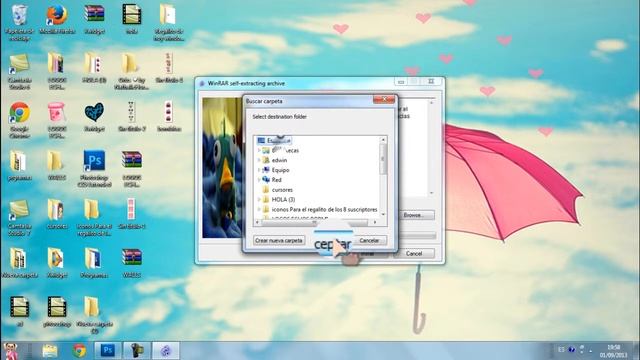The image size is (640, 360).
Task: Select cursores in the folder tree
Action: pos(278,189)
